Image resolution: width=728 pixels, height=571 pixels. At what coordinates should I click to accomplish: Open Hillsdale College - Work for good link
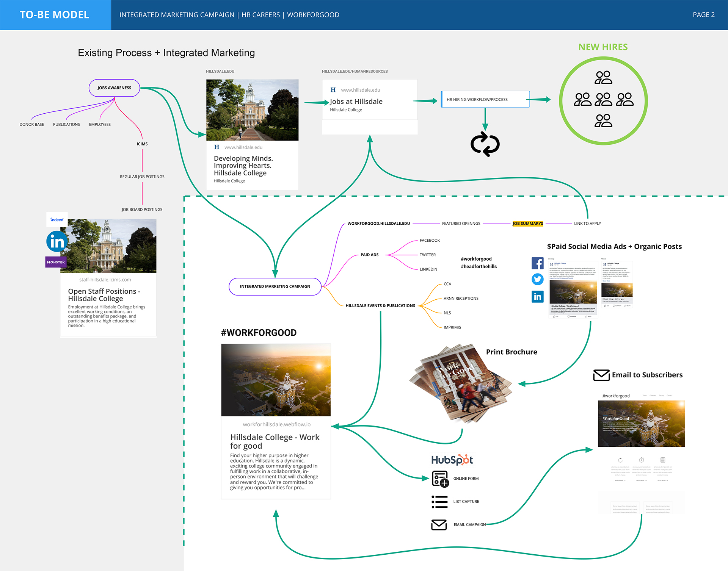click(275, 441)
